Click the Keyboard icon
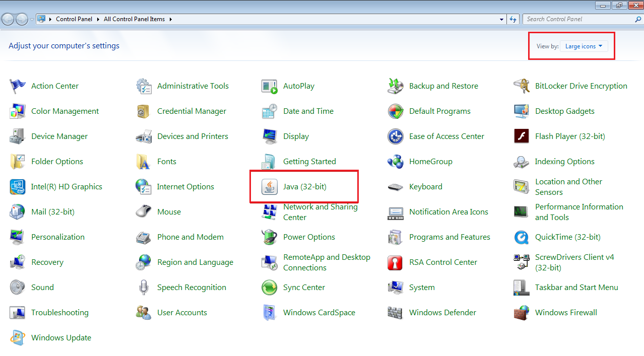The image size is (644, 356). pos(396,187)
